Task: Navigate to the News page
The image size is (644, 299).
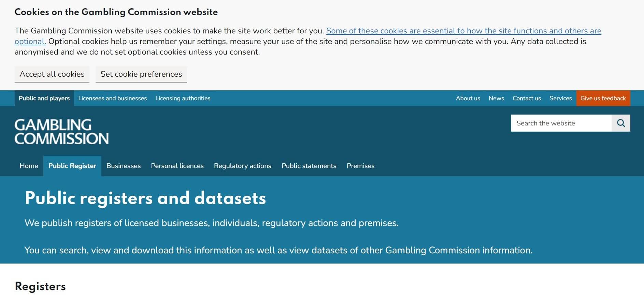Action: pos(496,98)
